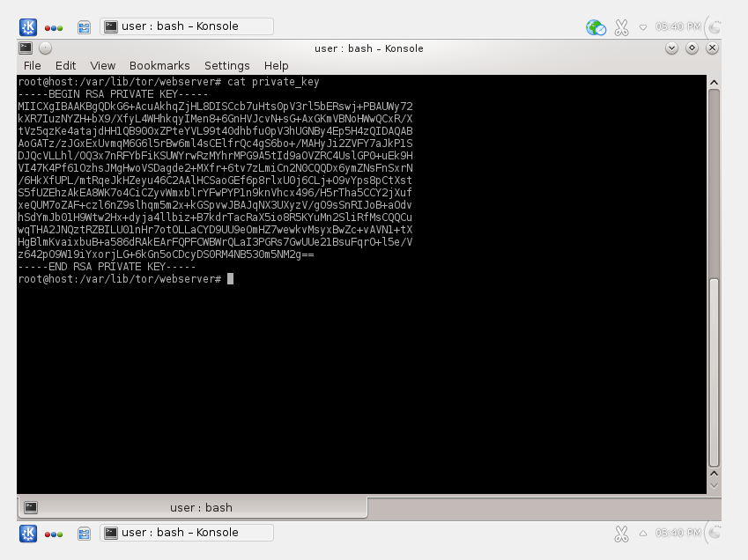Open the Settings menu
The height and width of the screenshot is (560, 748).
[x=227, y=66]
